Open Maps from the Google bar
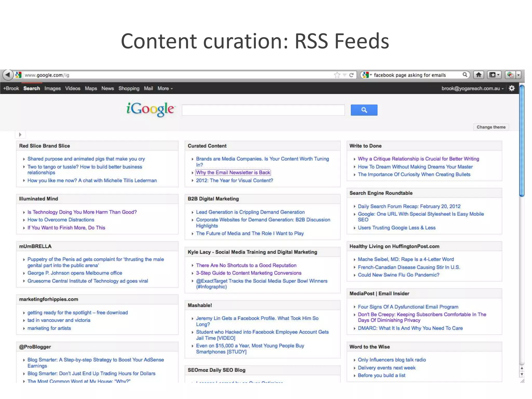The height and width of the screenshot is (399, 532). (x=91, y=88)
